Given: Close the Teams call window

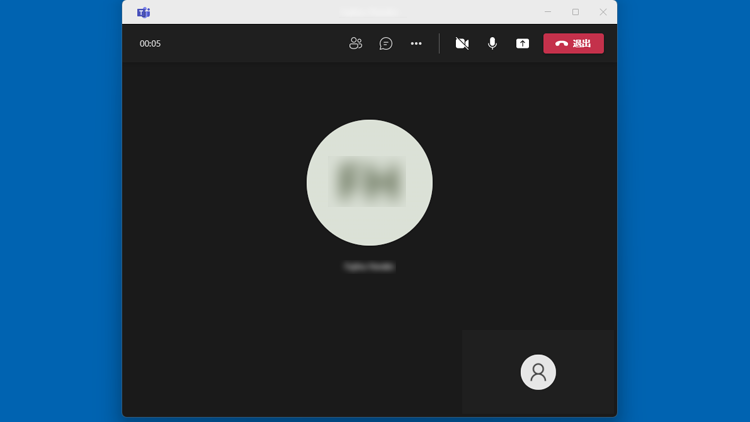Looking at the screenshot, I should click(603, 12).
